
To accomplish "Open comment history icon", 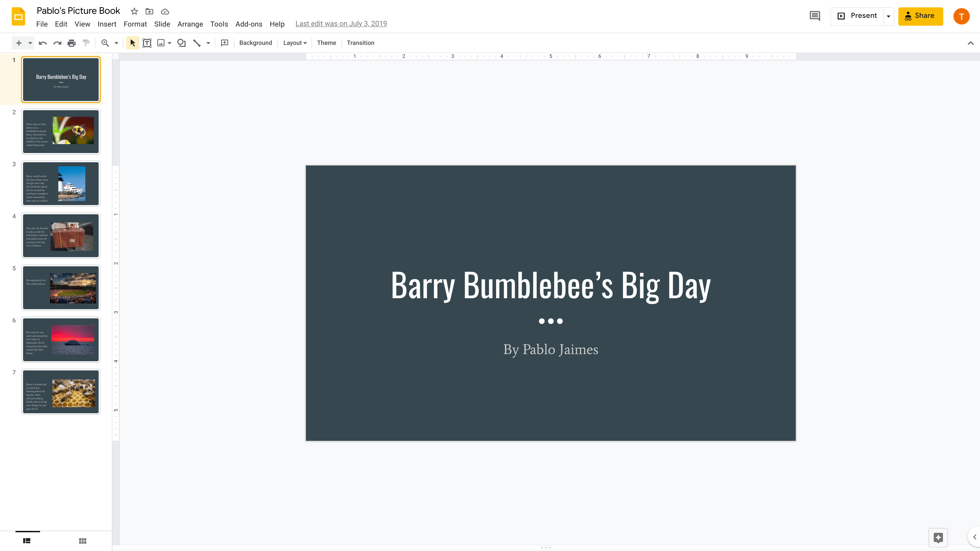I will (x=815, y=16).
